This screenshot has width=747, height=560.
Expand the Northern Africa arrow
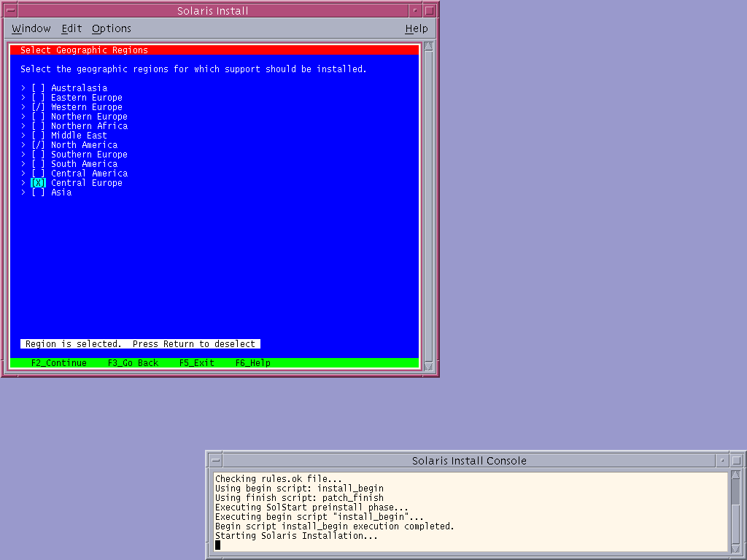[23, 126]
